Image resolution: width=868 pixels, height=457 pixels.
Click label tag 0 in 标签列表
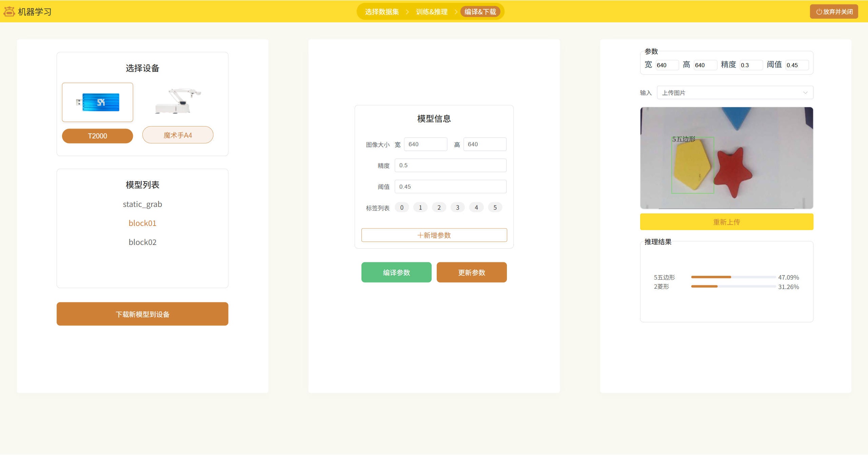click(402, 208)
